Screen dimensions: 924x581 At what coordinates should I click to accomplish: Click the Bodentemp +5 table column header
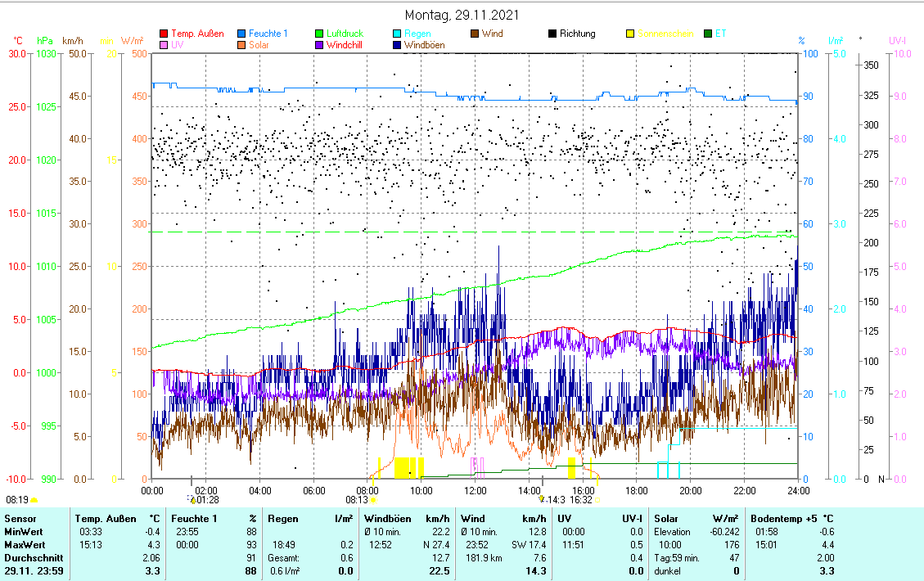click(x=784, y=519)
